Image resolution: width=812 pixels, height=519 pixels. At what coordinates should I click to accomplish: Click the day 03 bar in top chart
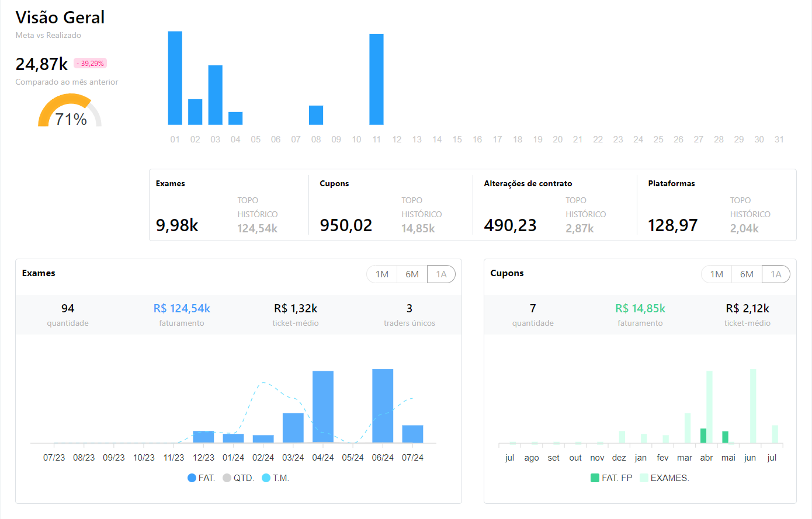pyautogui.click(x=216, y=95)
